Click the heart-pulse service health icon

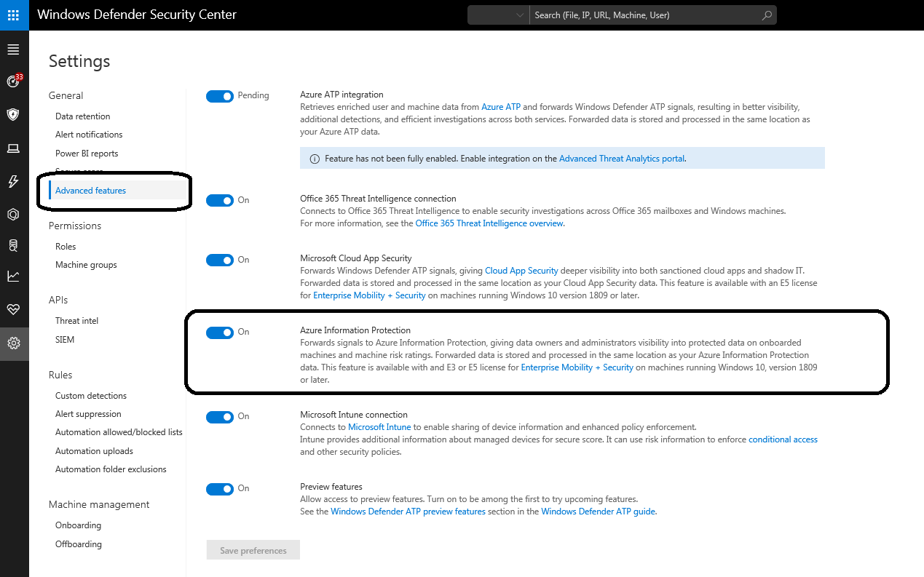pyautogui.click(x=13, y=309)
